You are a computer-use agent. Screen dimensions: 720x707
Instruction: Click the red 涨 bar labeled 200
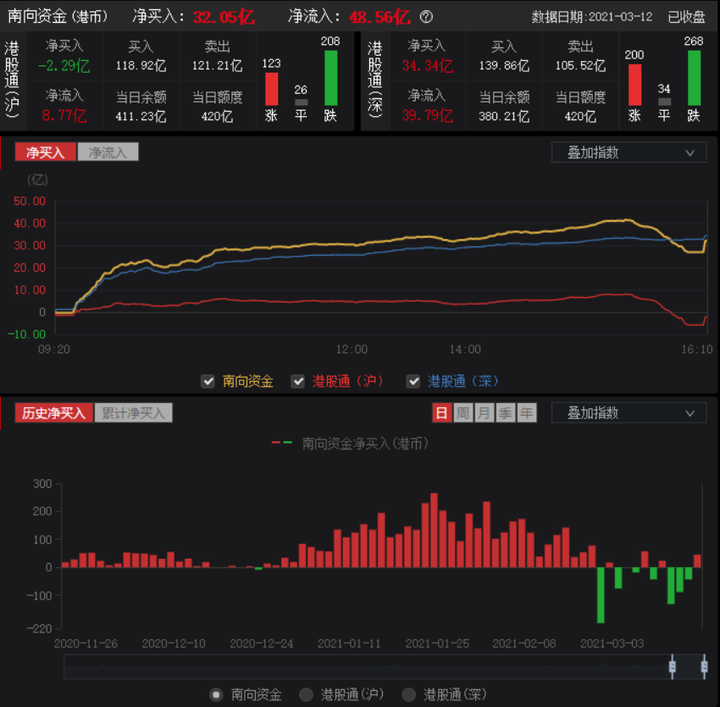pos(635,85)
